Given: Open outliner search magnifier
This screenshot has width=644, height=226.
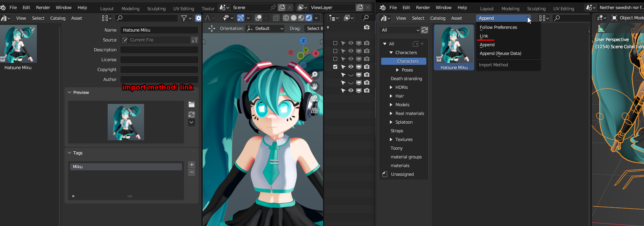Looking at the screenshot, I should click(x=366, y=18).
